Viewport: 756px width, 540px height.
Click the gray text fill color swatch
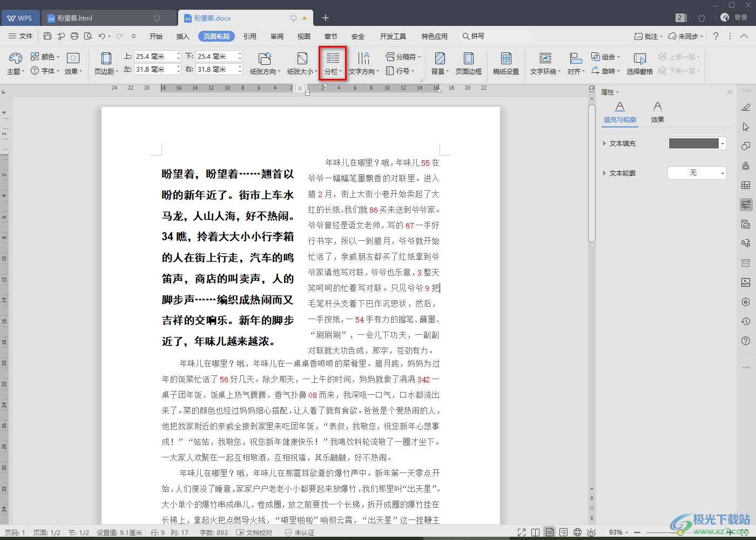pyautogui.click(x=694, y=144)
